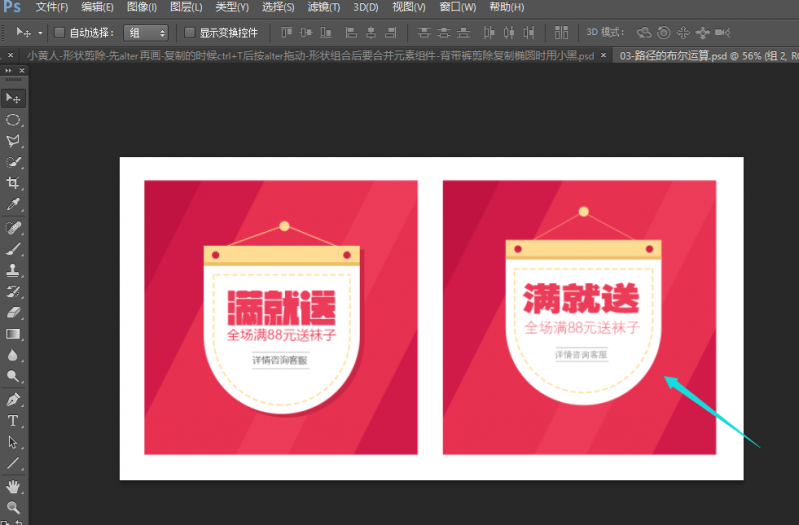Image resolution: width=799 pixels, height=525 pixels.
Task: Open the 组 auto-select dropdown
Action: tap(146, 33)
